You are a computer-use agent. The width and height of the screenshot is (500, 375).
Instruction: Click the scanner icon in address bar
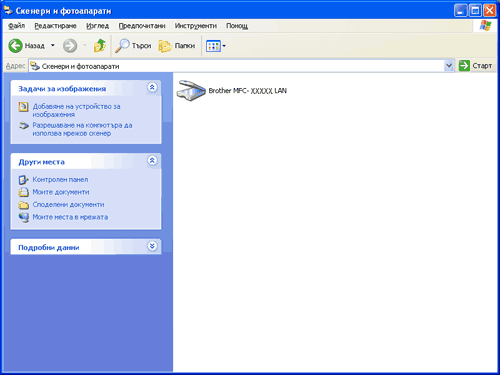click(x=35, y=66)
